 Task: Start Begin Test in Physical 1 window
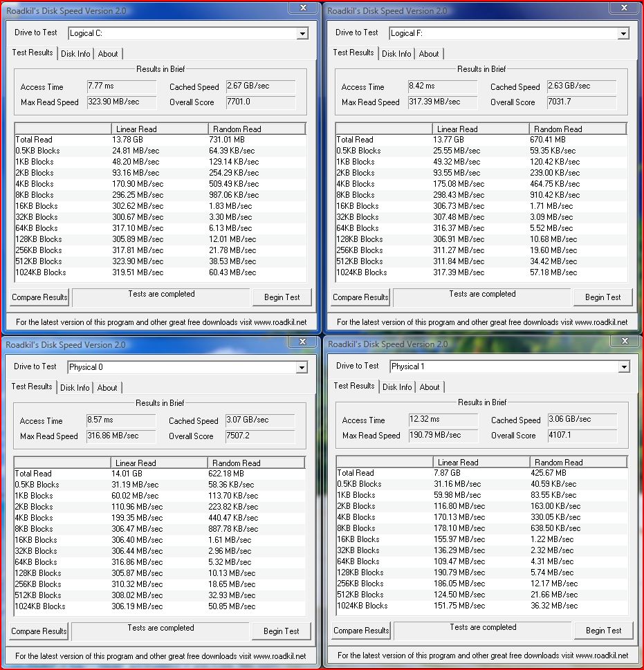604,631
